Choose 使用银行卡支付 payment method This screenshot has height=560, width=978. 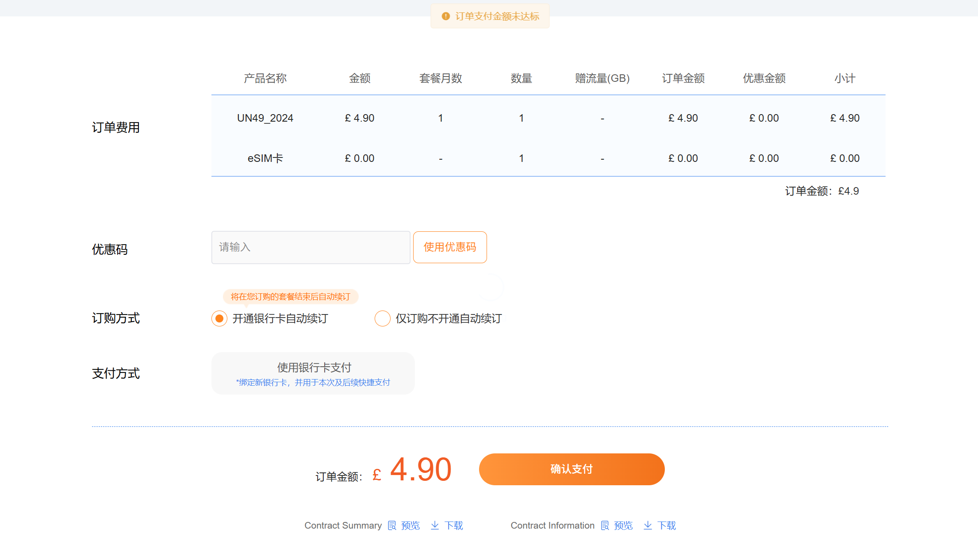(x=313, y=373)
